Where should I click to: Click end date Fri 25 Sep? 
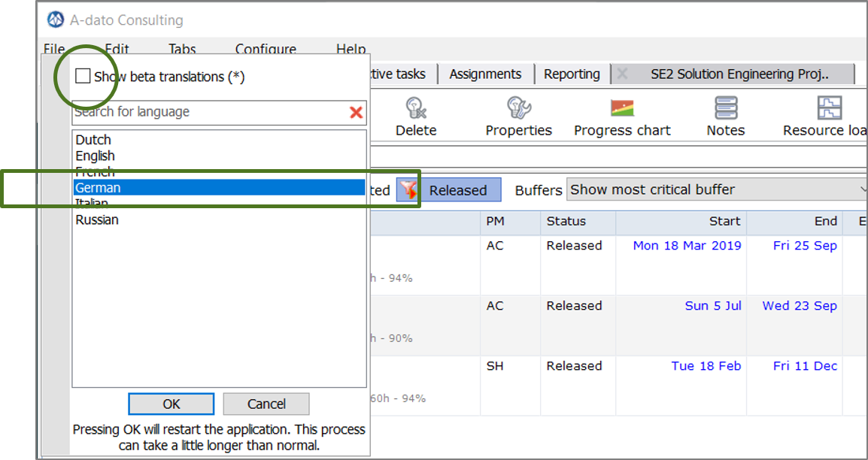click(805, 246)
